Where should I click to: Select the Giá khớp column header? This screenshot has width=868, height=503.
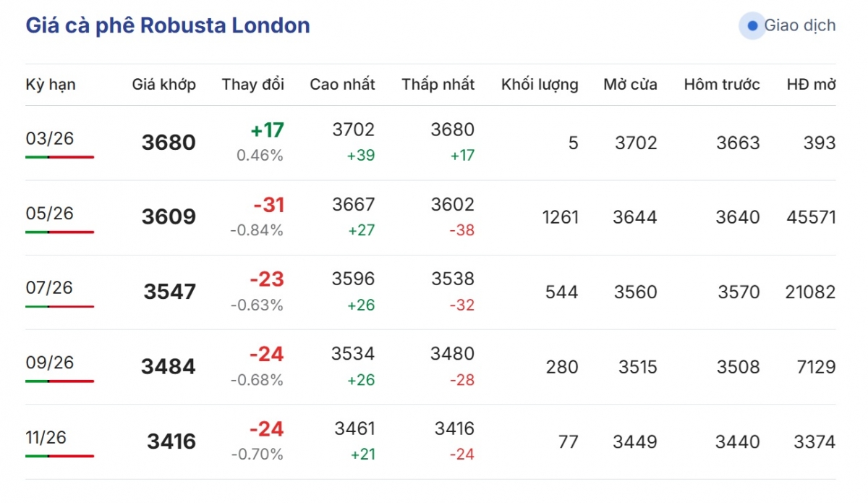click(x=163, y=85)
